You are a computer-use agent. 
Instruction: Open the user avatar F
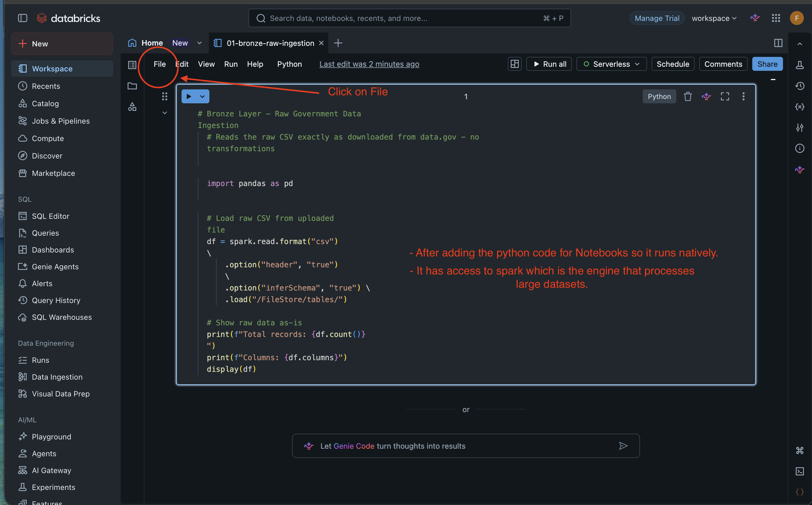tap(797, 18)
